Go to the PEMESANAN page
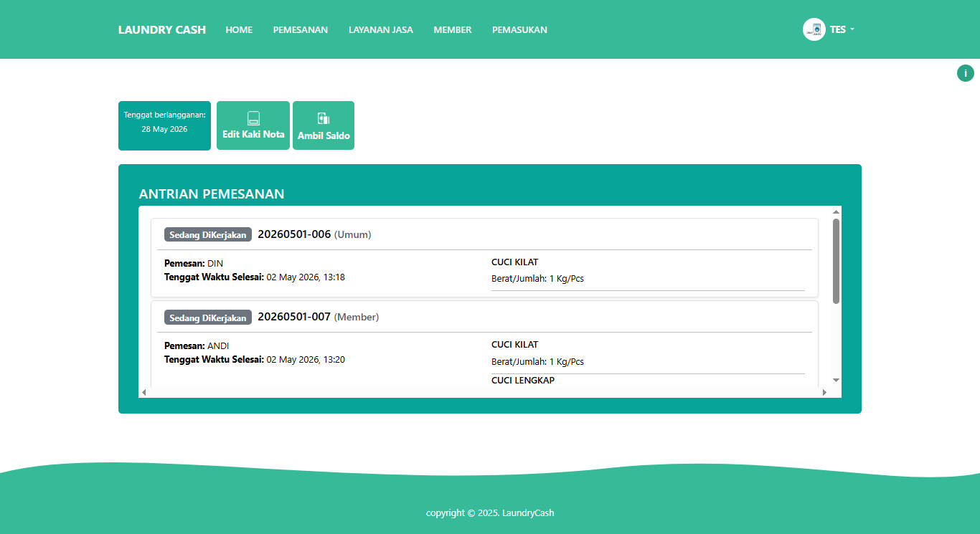Image resolution: width=980 pixels, height=534 pixels. click(x=301, y=29)
